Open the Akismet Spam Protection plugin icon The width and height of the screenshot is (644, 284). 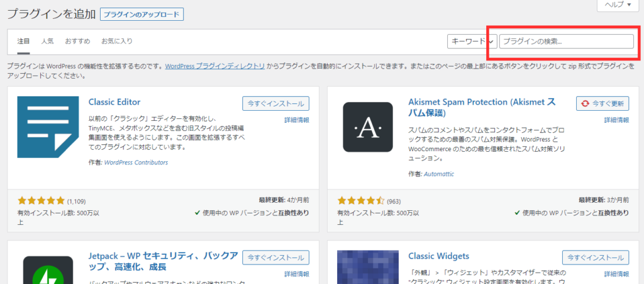pos(367,127)
